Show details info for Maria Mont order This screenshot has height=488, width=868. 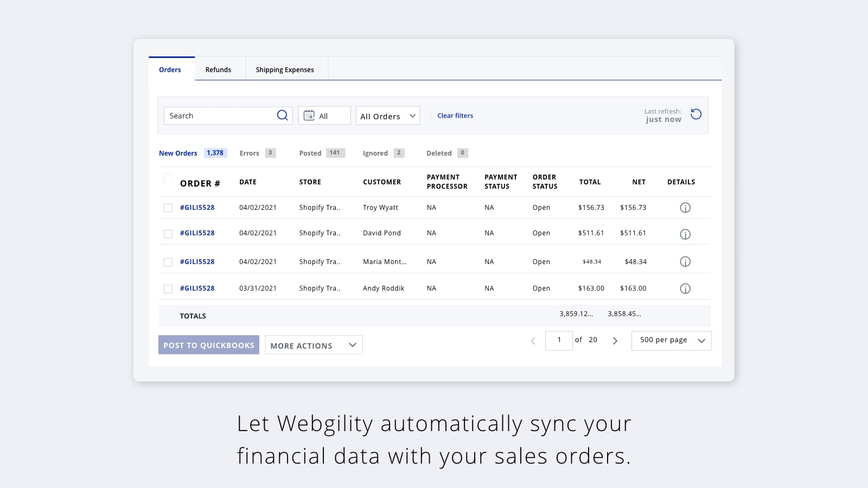[x=685, y=262]
